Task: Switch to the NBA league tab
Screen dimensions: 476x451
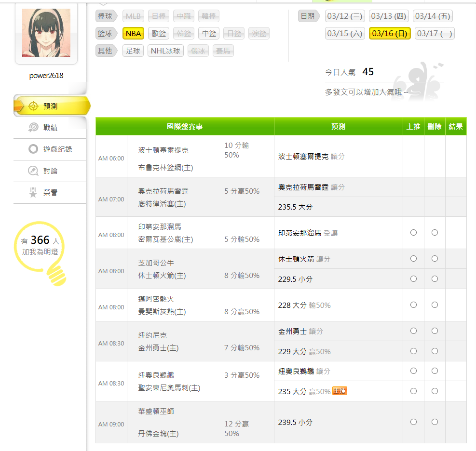Action: click(133, 33)
